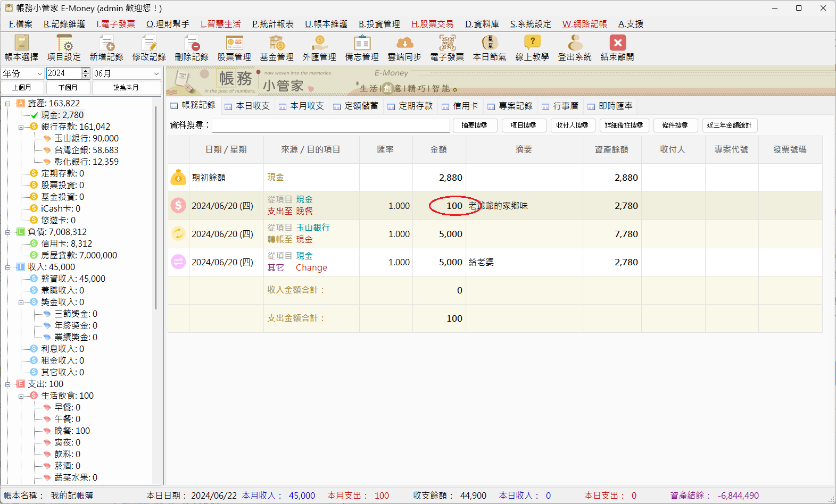Viewport: 836px width, 504px height.
Task: Switch to 即時匯率 tab
Action: (610, 106)
